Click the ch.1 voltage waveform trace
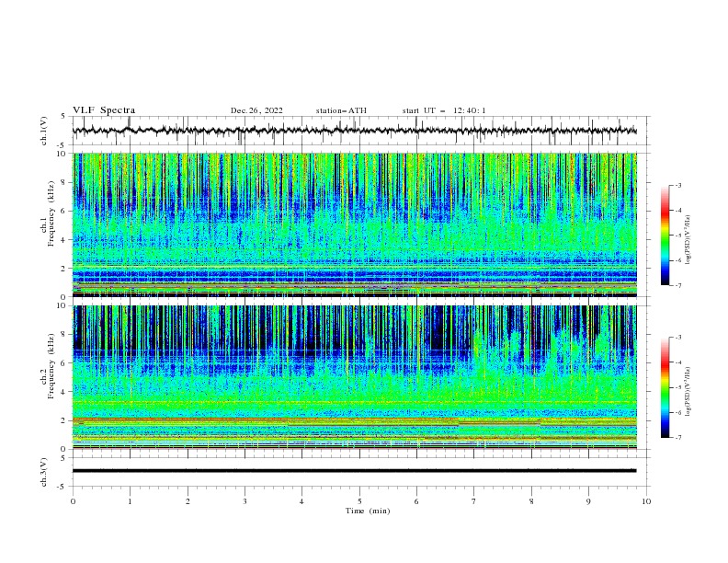Image resolution: width=728 pixels, height=563 pixels. click(x=354, y=131)
